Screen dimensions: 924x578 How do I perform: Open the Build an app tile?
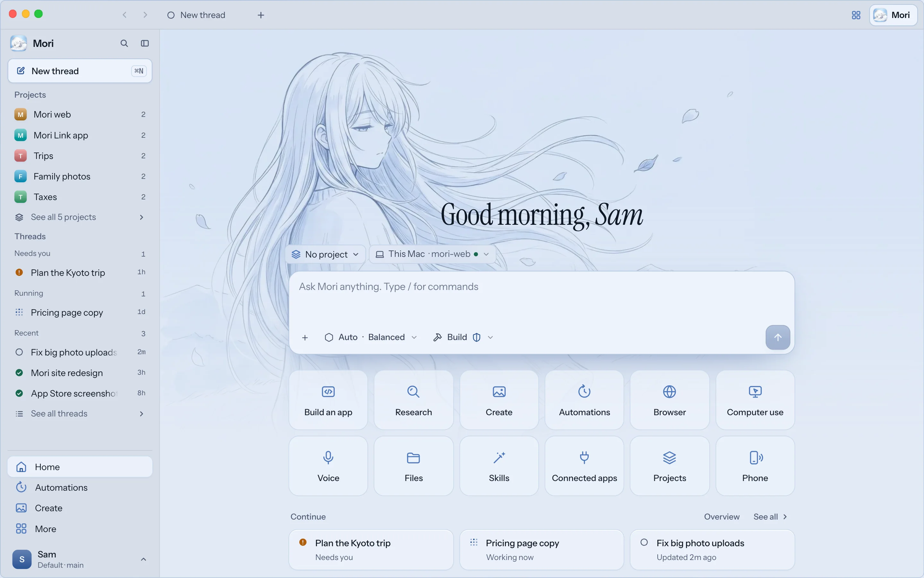(x=328, y=400)
